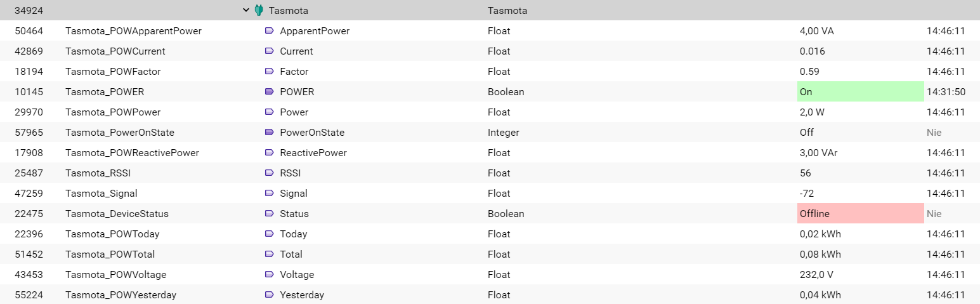
Task: Click the red Offline status value
Action: (860, 213)
